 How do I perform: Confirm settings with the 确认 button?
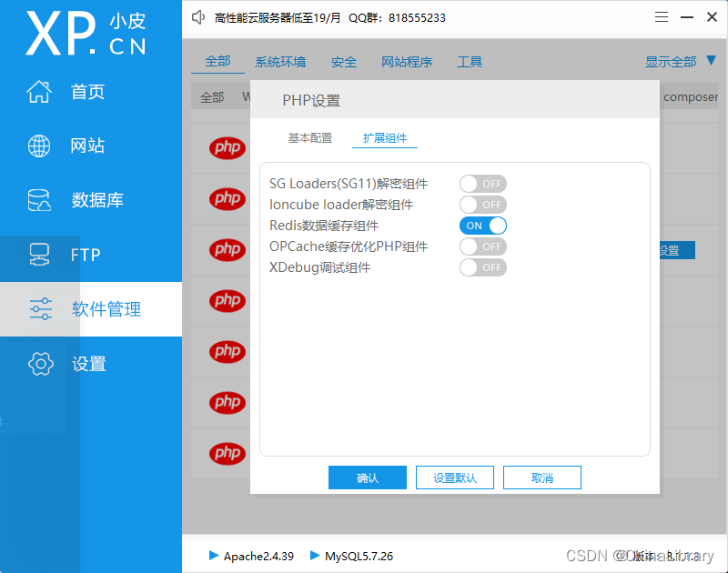pyautogui.click(x=367, y=477)
